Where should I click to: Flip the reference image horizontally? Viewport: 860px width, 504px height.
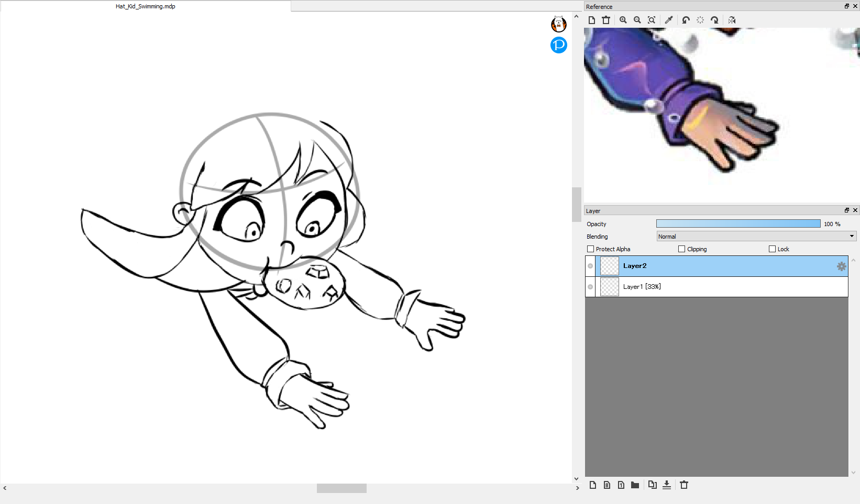tap(732, 20)
